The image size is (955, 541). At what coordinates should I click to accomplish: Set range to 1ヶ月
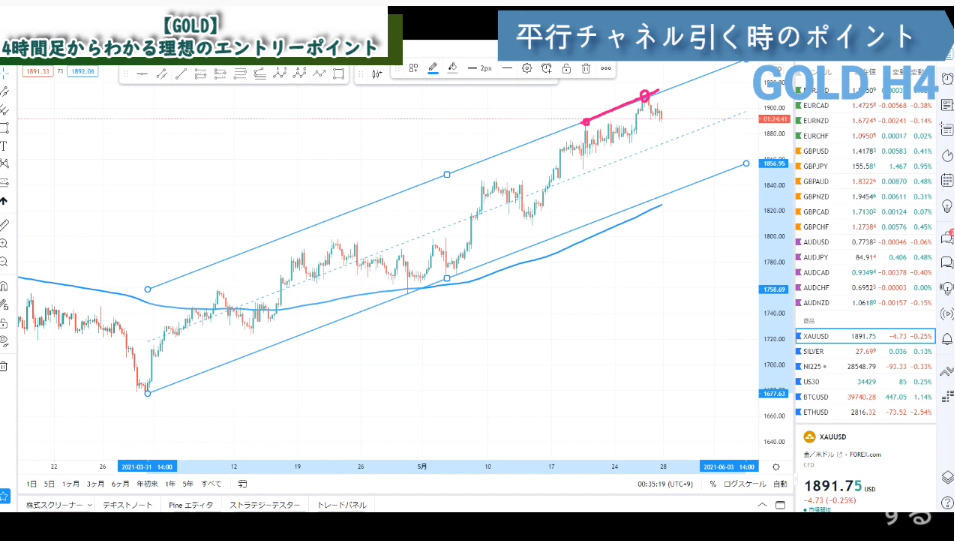71,484
